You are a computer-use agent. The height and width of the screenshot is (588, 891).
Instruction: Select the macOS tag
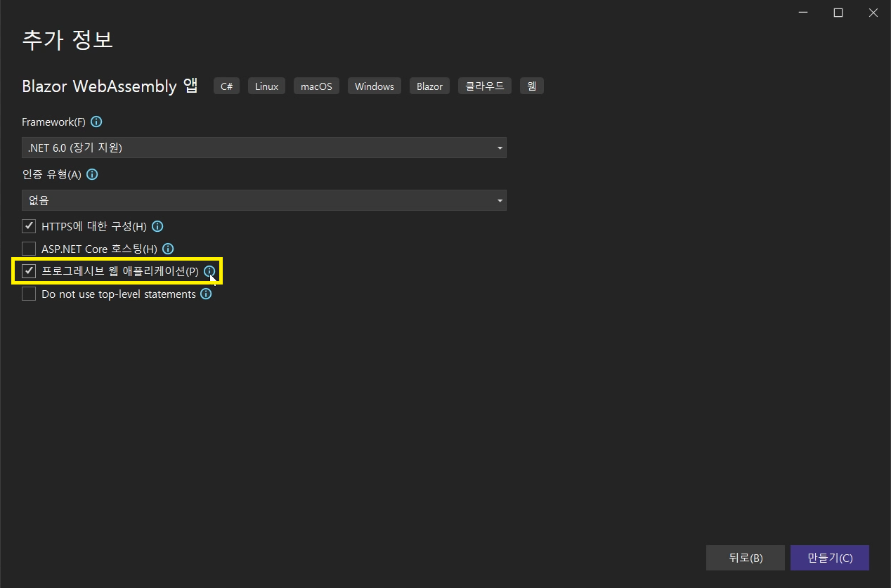[316, 86]
